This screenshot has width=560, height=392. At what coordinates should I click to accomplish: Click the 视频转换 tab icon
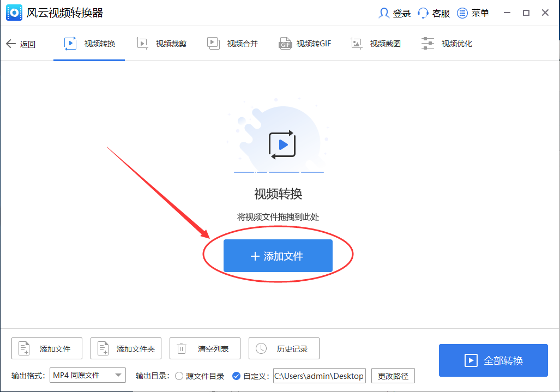click(70, 44)
